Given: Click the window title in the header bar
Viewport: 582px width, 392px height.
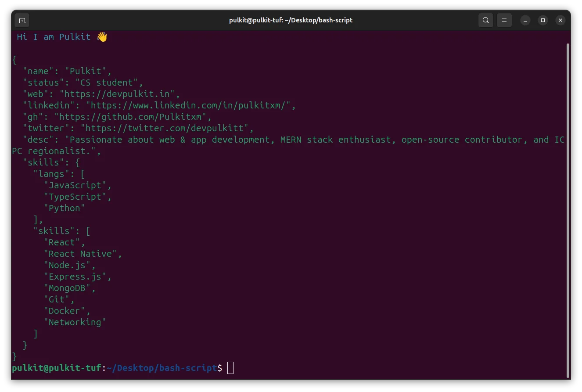Looking at the screenshot, I should 291,20.
